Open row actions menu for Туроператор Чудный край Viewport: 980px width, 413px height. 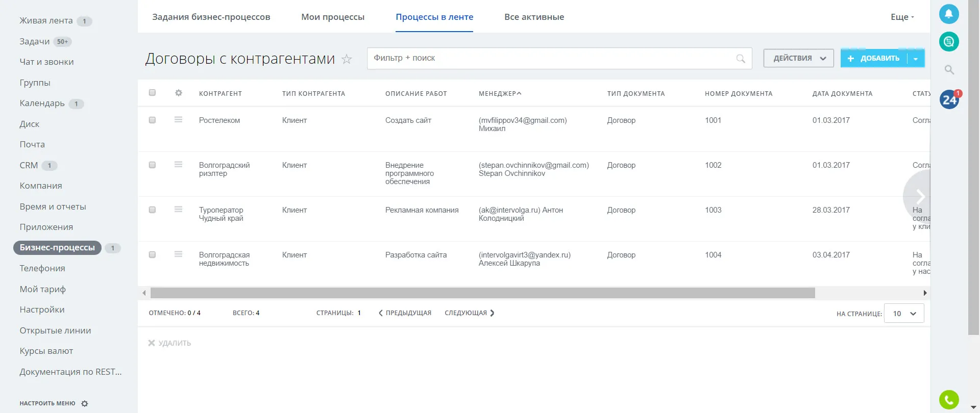(178, 209)
